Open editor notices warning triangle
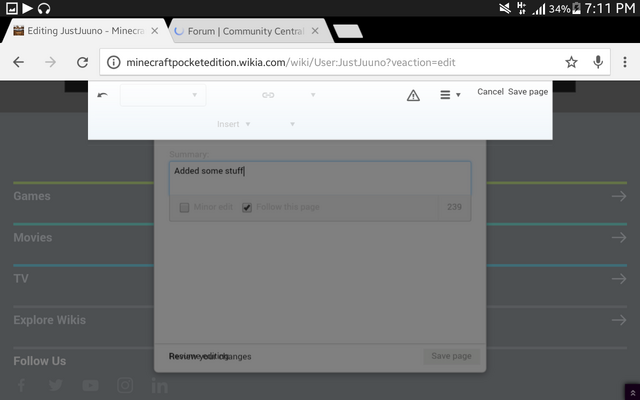The height and width of the screenshot is (400, 640). (413, 96)
